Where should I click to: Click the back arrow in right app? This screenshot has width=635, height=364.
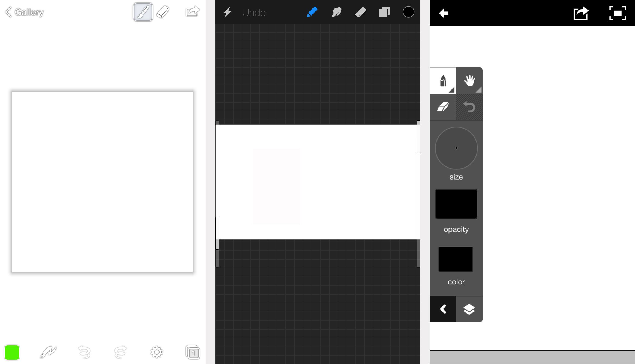pyautogui.click(x=444, y=13)
